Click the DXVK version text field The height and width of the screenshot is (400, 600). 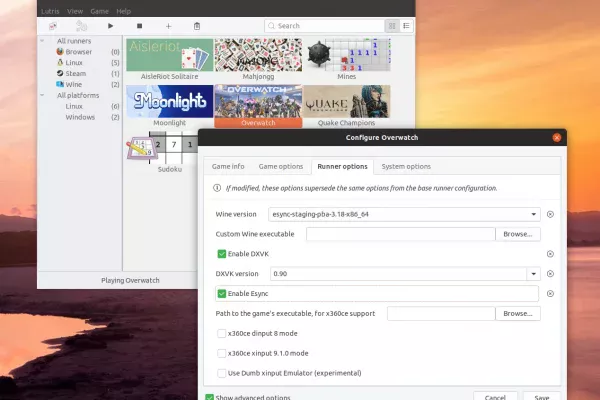pyautogui.click(x=398, y=274)
